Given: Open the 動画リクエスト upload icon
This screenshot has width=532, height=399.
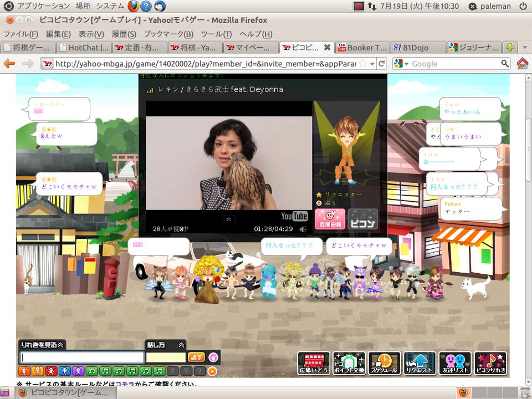Looking at the screenshot, I should coord(420,364).
